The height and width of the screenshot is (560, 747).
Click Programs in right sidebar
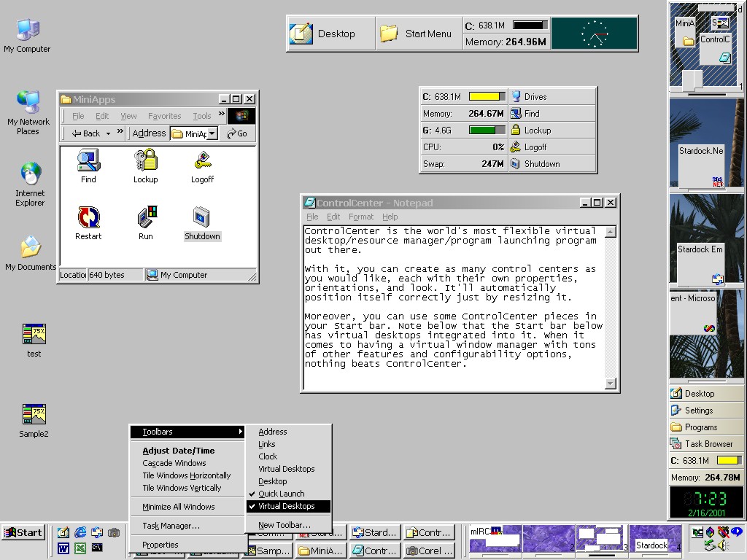[x=706, y=427]
